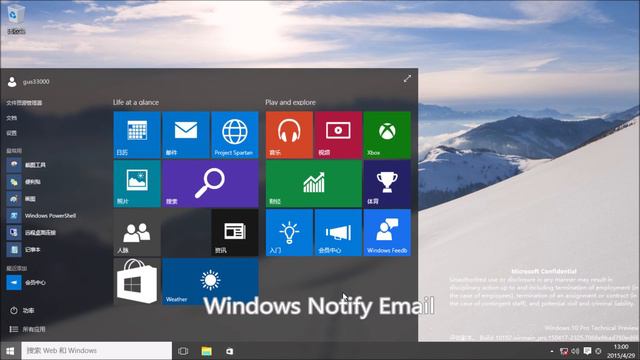Launch Windows PowerShell from the list
Image resolution: width=640 pixels, height=360 pixels.
(x=41, y=216)
